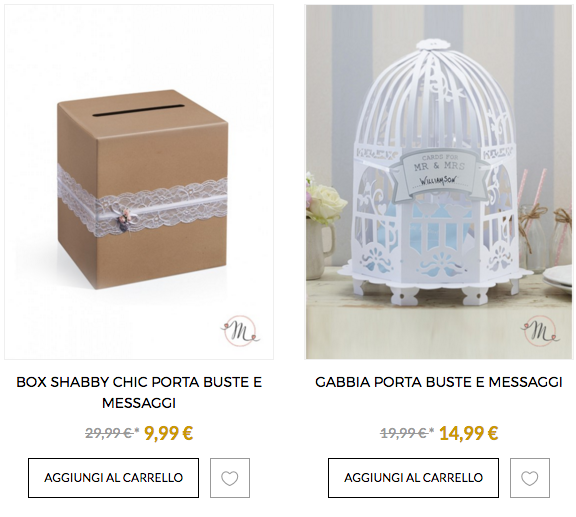Click the crossed-out 29,99 € original price
The height and width of the screenshot is (517, 576).
[109, 433]
